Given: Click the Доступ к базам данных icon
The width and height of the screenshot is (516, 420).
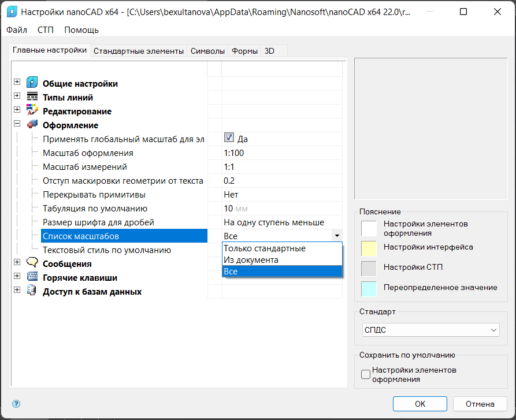Looking at the screenshot, I should click(x=32, y=291).
